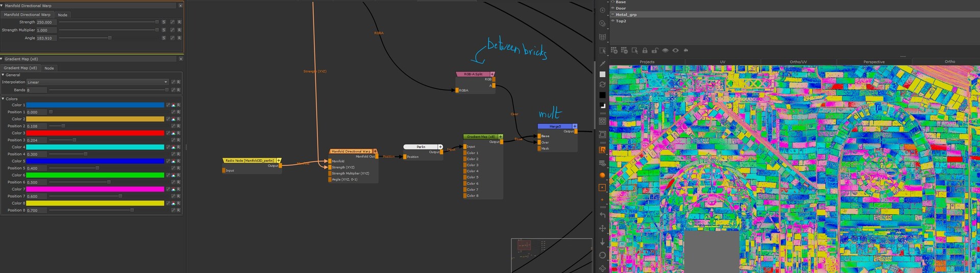
Task: Expand the Manifold Directional Warp node plus
Action: (375, 151)
